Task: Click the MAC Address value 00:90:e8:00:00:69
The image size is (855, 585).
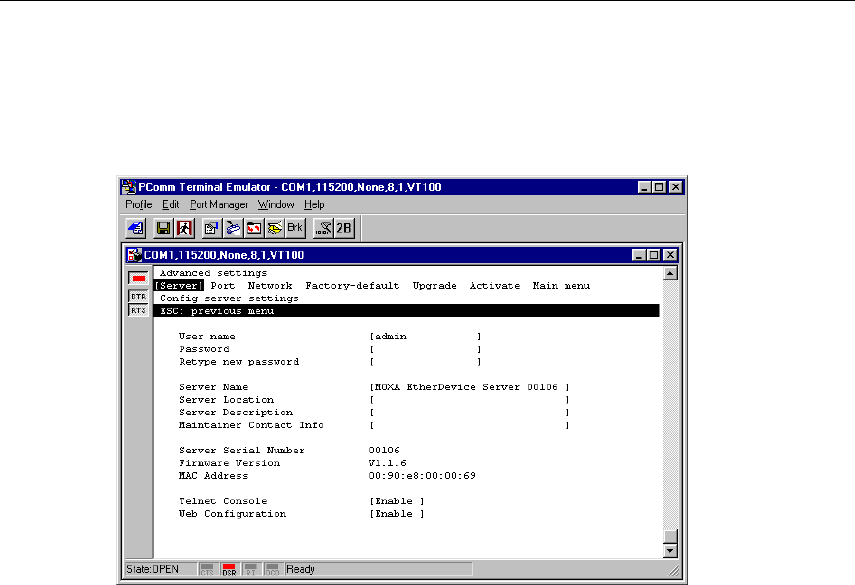Action: [422, 476]
